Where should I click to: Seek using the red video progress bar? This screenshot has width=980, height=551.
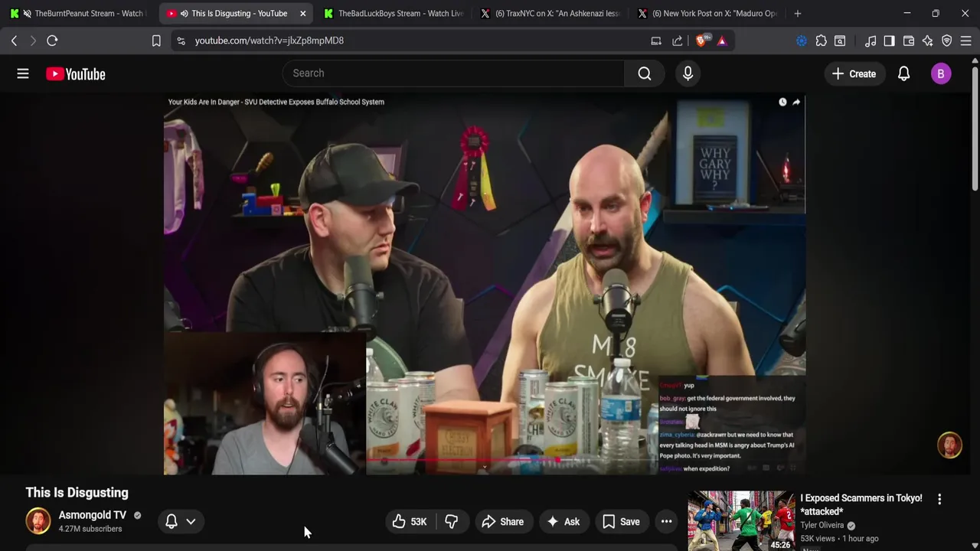[513, 461]
